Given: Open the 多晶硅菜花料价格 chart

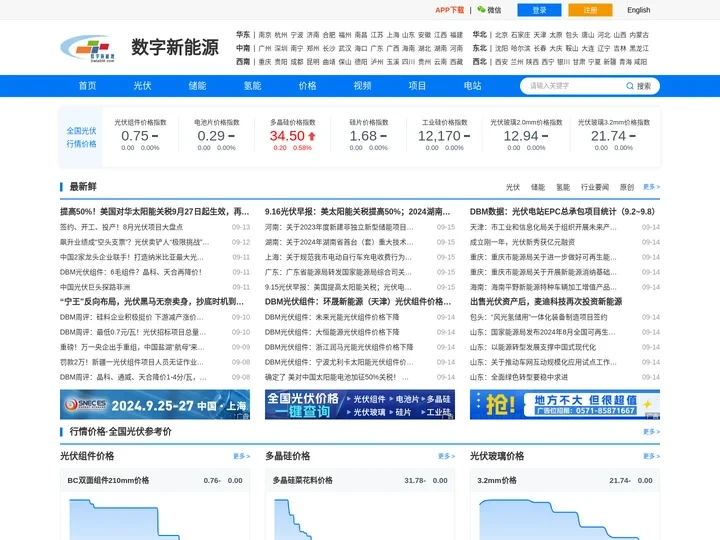Looking at the screenshot, I should 360,504.
